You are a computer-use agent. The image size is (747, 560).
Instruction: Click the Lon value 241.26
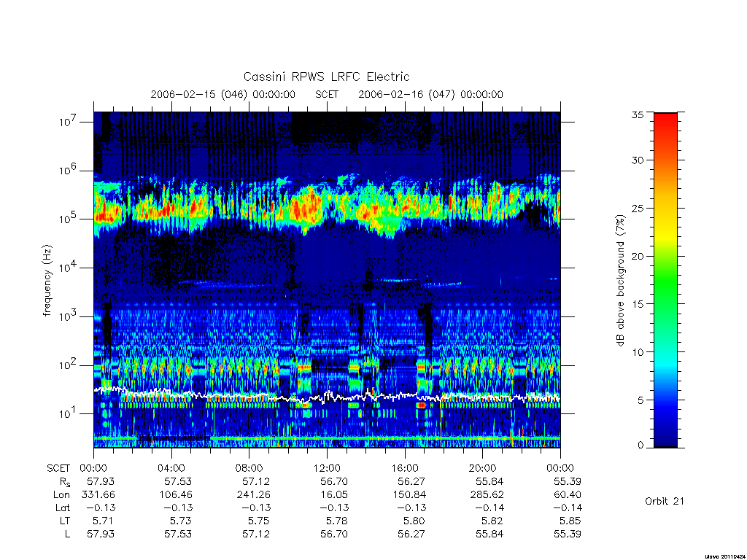pos(253,495)
